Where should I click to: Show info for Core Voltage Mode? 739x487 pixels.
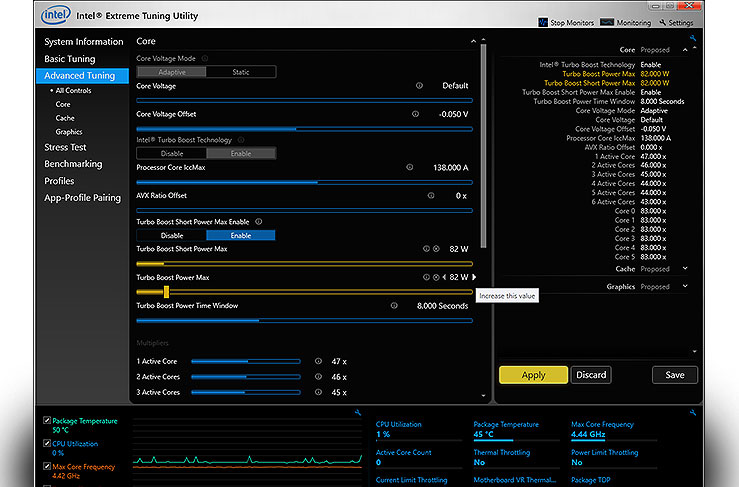pyautogui.click(x=205, y=58)
